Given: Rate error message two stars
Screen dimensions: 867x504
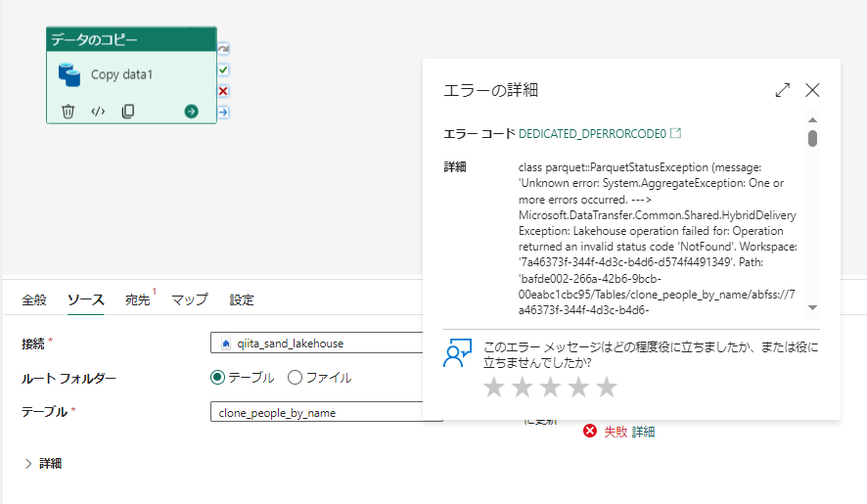Looking at the screenshot, I should 522,388.
